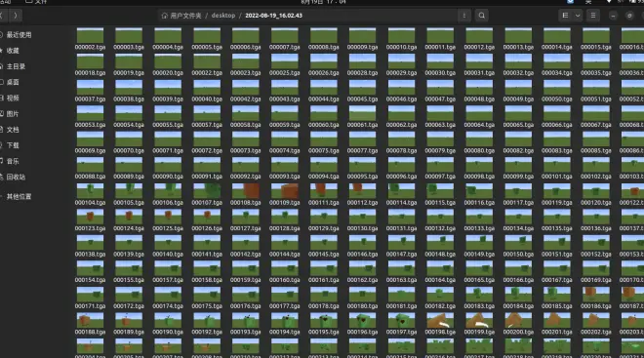Open the view options dropdown arrow
Screen dimensions: 644x358
click(x=578, y=16)
